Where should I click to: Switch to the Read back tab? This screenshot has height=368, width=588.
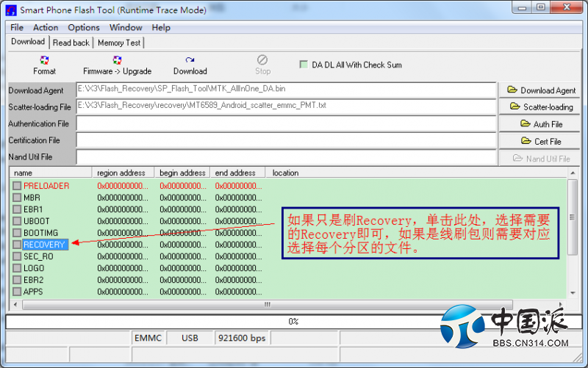[71, 43]
